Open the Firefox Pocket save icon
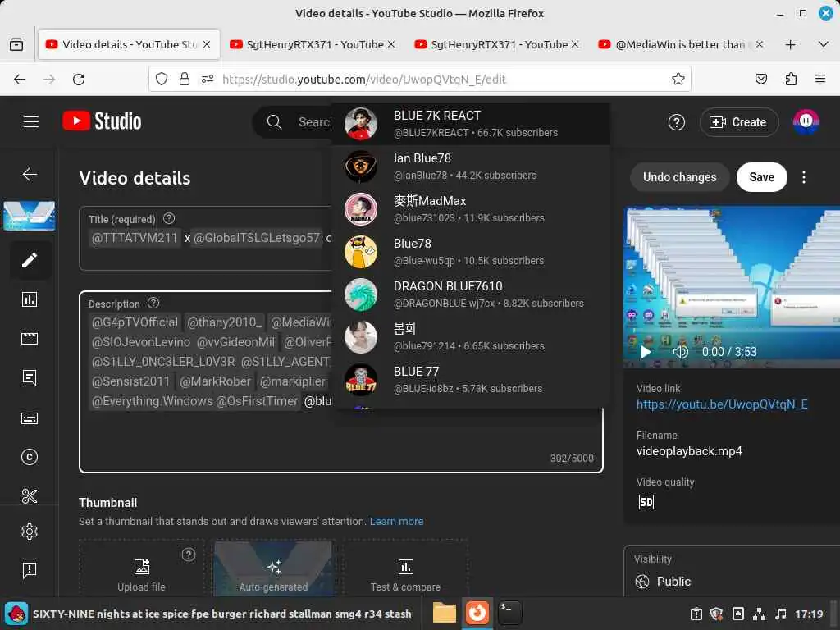840x630 pixels. pyautogui.click(x=760, y=80)
